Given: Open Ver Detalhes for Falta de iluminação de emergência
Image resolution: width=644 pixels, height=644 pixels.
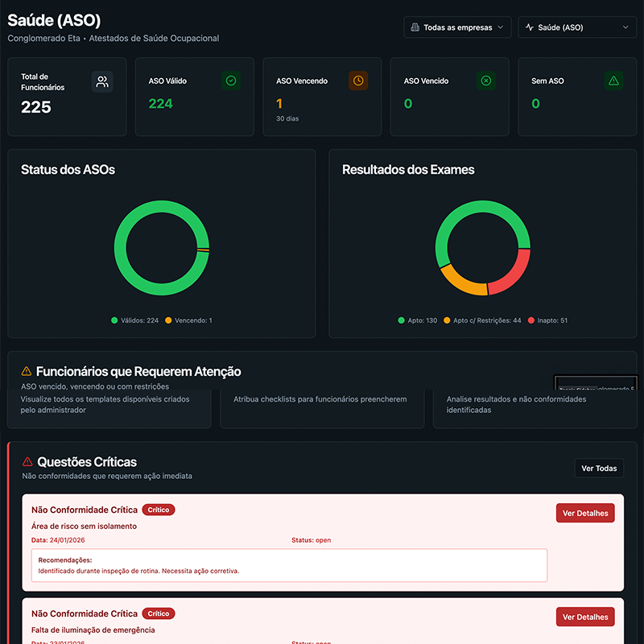Looking at the screenshot, I should click(585, 617).
